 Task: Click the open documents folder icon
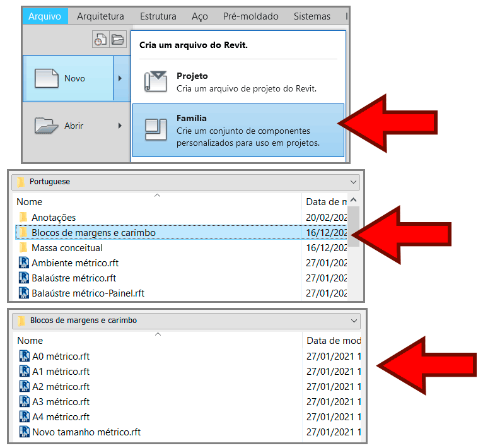tap(117, 40)
